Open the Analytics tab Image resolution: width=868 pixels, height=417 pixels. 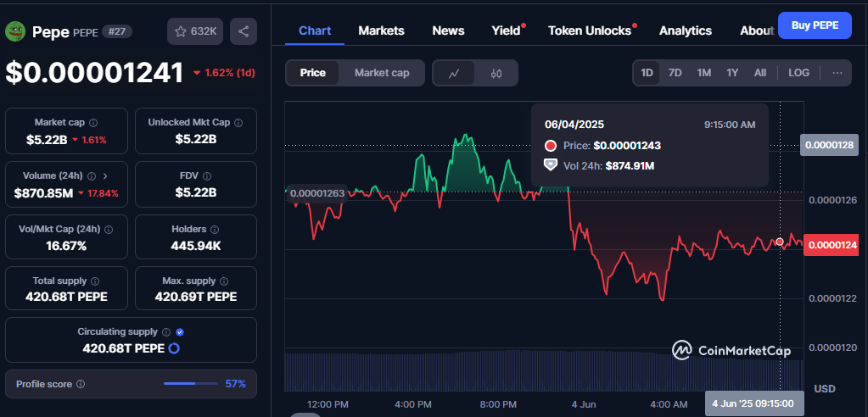(686, 31)
